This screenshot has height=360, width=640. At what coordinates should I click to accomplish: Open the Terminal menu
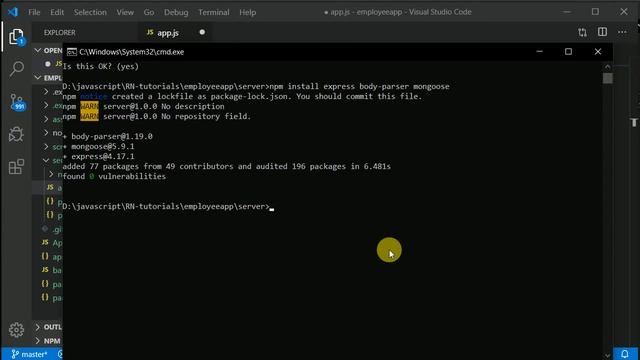tap(213, 12)
